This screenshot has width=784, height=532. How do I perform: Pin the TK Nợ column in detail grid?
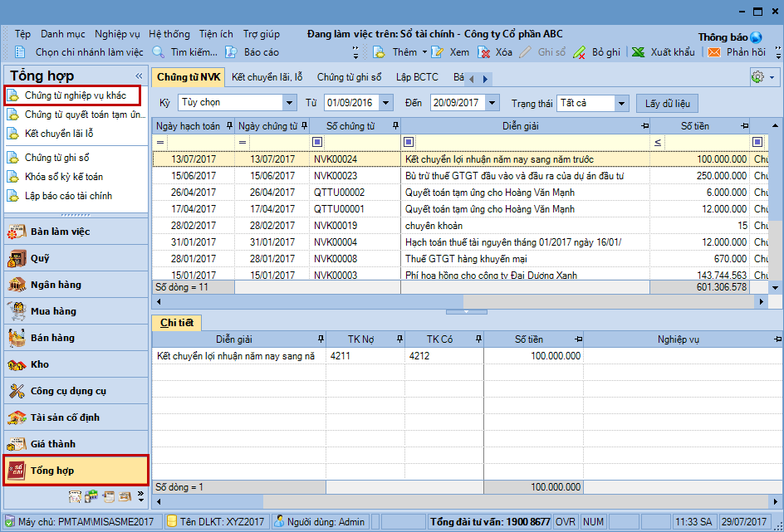pyautogui.click(x=397, y=339)
